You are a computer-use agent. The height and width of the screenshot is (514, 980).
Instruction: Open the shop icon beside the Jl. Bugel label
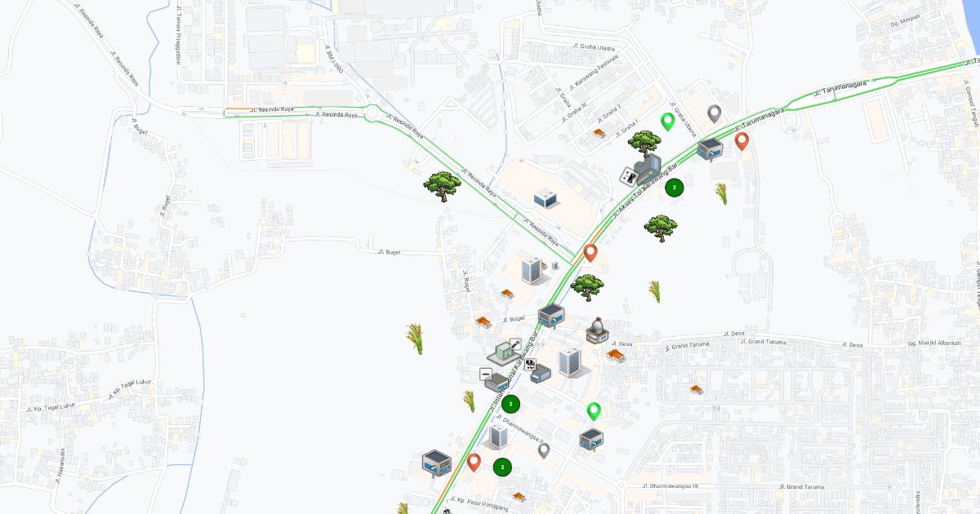tap(552, 316)
